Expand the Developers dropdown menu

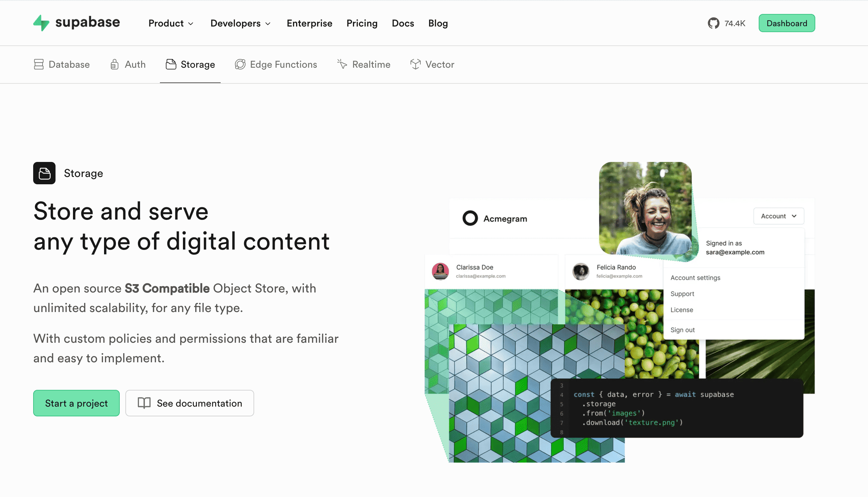coord(240,23)
